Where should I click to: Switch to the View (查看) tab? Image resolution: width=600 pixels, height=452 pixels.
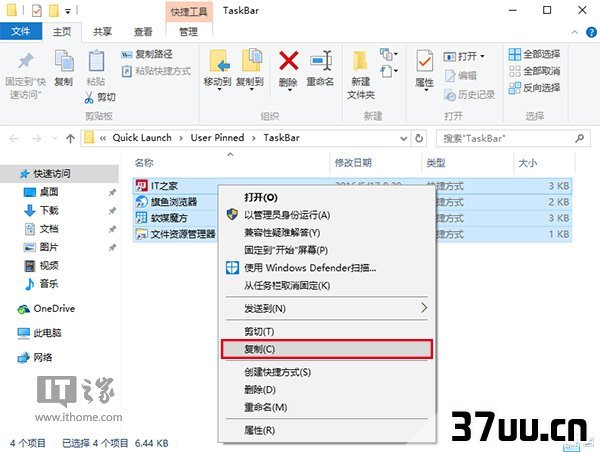click(x=143, y=31)
